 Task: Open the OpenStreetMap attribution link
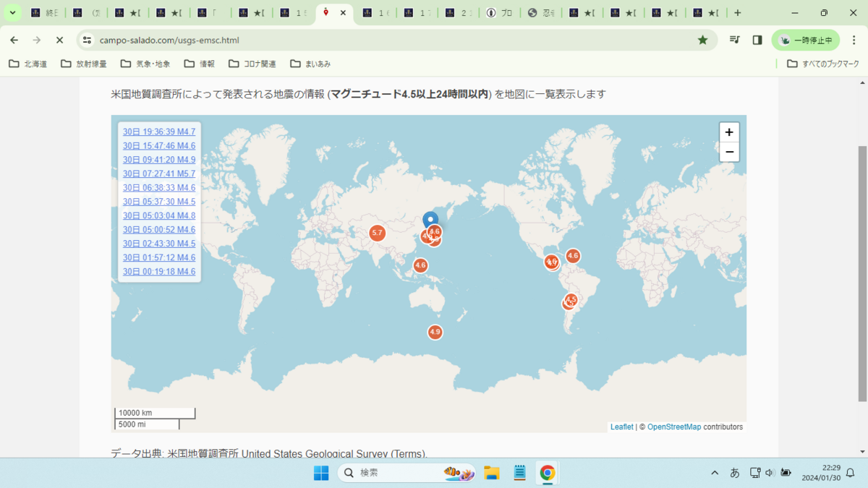click(x=674, y=427)
